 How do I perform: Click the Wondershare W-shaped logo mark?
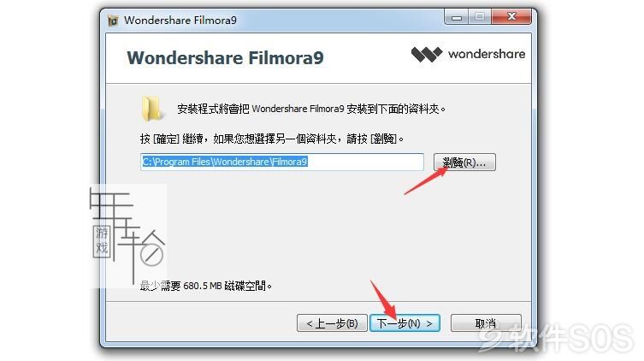tap(426, 54)
